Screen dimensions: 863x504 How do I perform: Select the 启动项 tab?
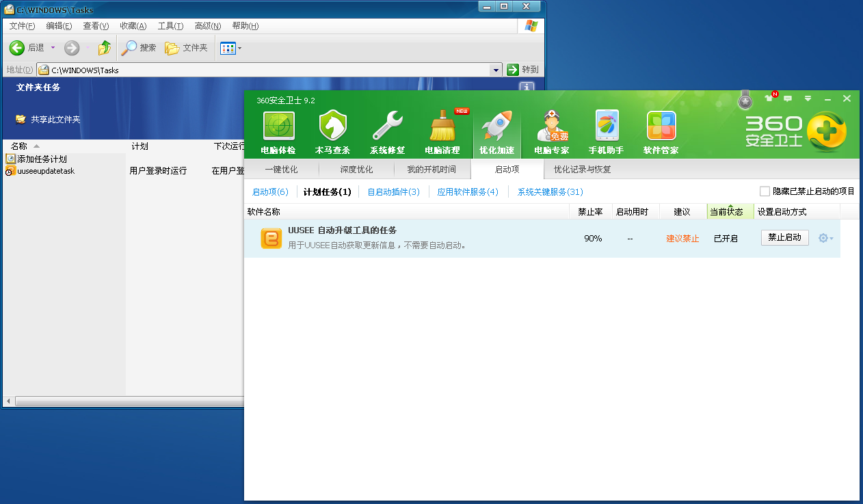[x=507, y=170]
